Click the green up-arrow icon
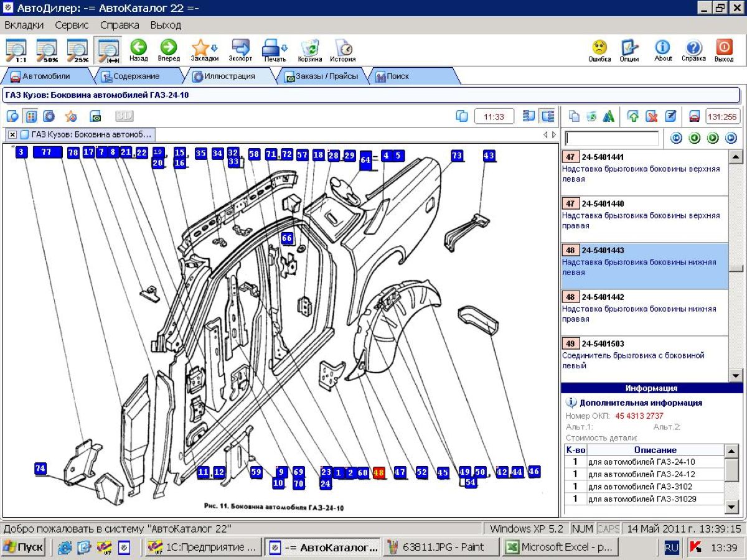This screenshot has width=747, height=560. tap(633, 116)
